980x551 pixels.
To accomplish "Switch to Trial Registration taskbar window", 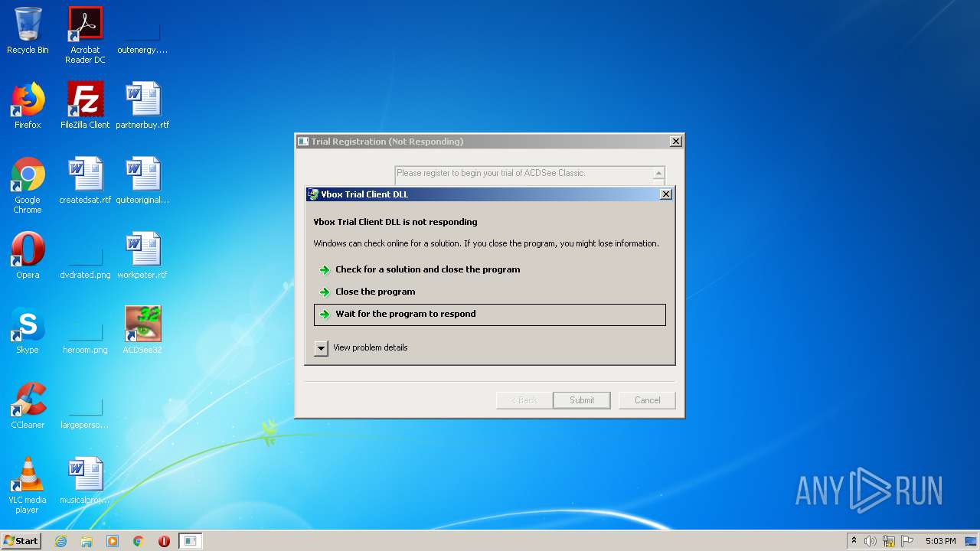I will [191, 541].
